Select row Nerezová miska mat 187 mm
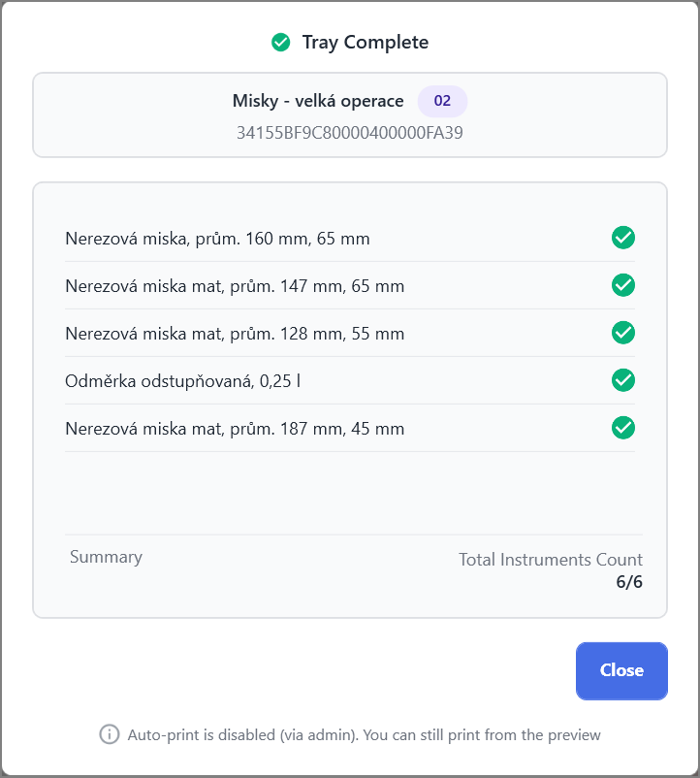 350,429
